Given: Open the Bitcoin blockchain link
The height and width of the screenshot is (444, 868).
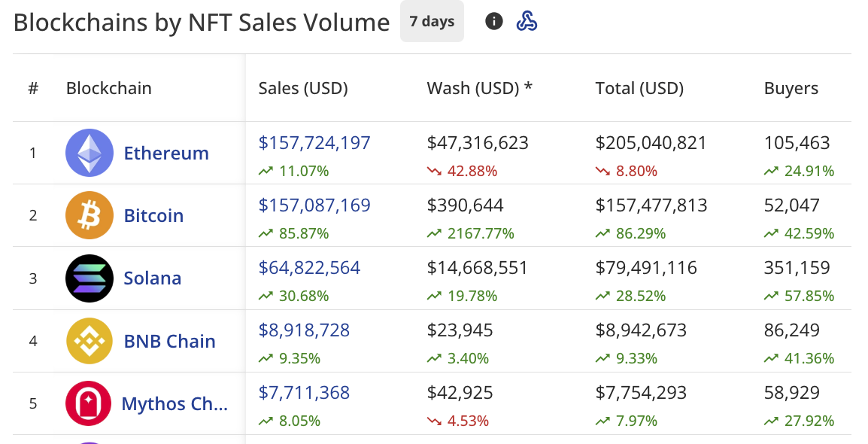Looking at the screenshot, I should 153,216.
